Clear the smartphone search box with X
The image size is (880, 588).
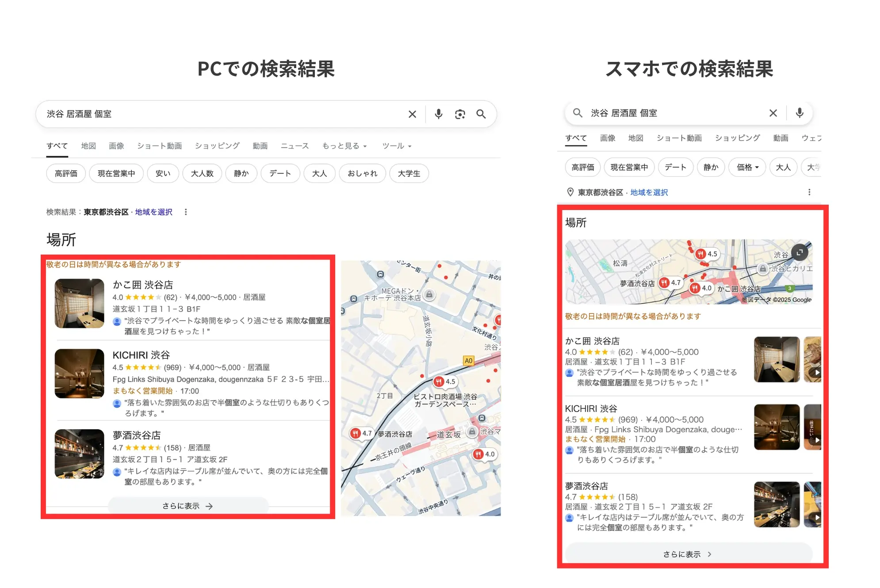(x=773, y=113)
